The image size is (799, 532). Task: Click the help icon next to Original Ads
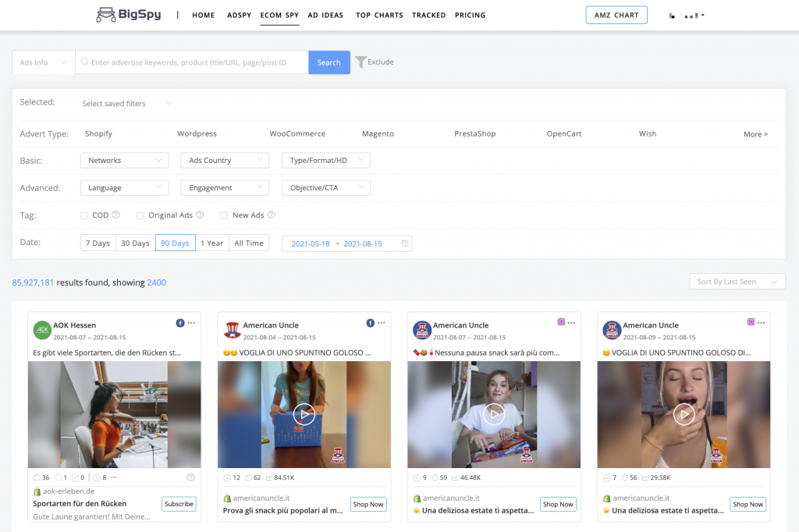[x=200, y=215]
